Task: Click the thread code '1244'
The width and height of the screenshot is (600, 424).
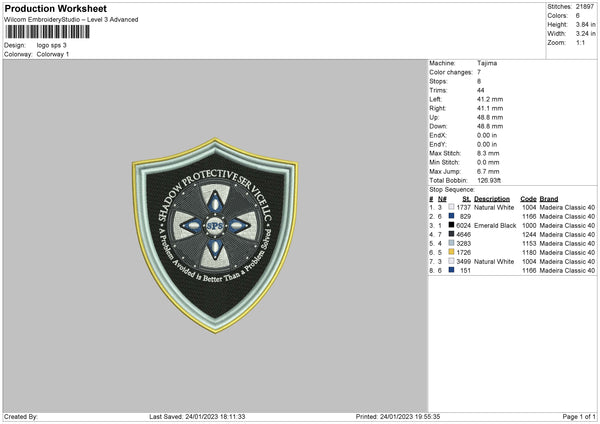Action: click(529, 234)
